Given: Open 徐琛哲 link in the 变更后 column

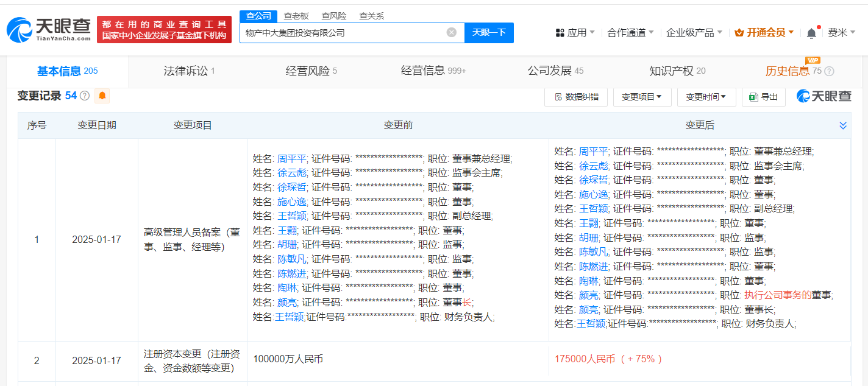Looking at the screenshot, I should (594, 180).
